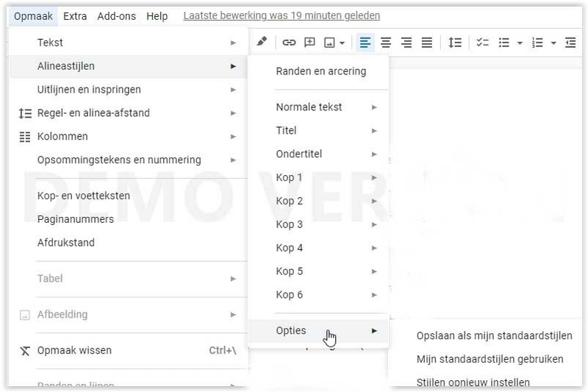Insert a link via the chain icon

[289, 43]
